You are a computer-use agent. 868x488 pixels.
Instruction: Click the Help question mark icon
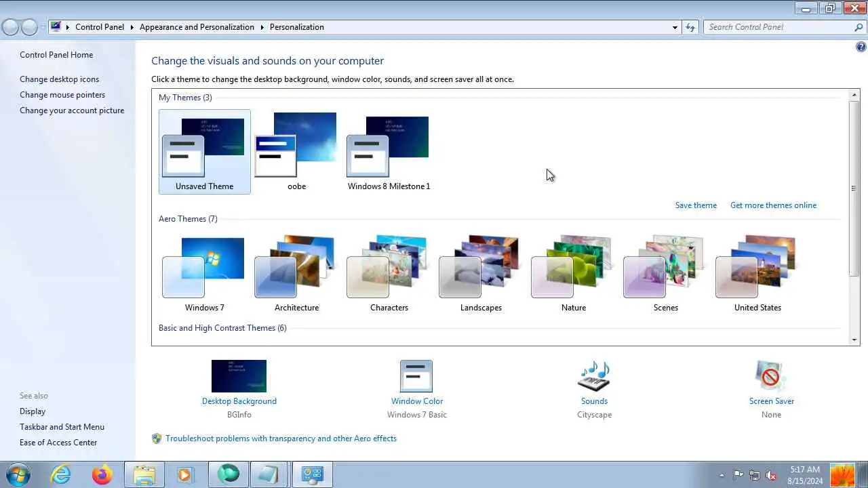861,47
